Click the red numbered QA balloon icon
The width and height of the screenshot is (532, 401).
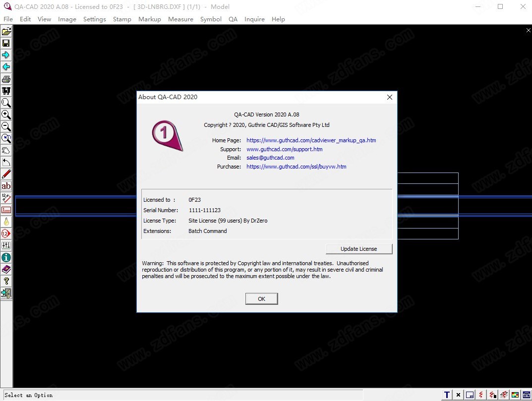tap(6, 234)
